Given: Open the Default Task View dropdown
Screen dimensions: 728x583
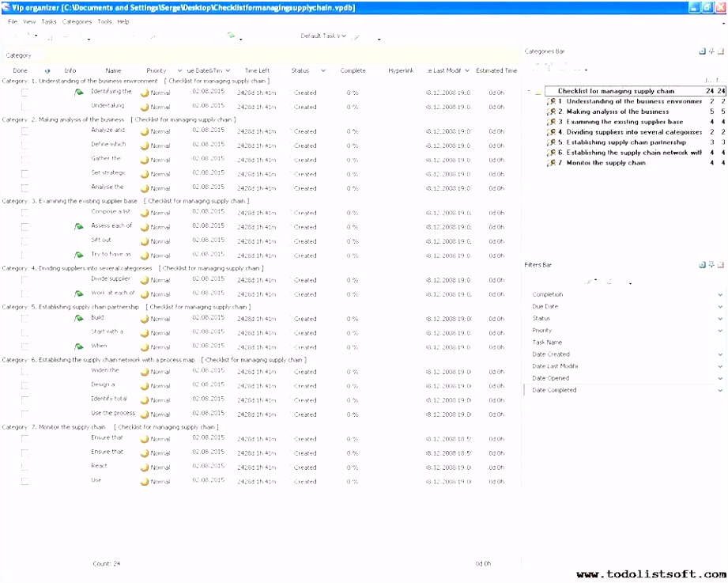Looking at the screenshot, I should (344, 36).
